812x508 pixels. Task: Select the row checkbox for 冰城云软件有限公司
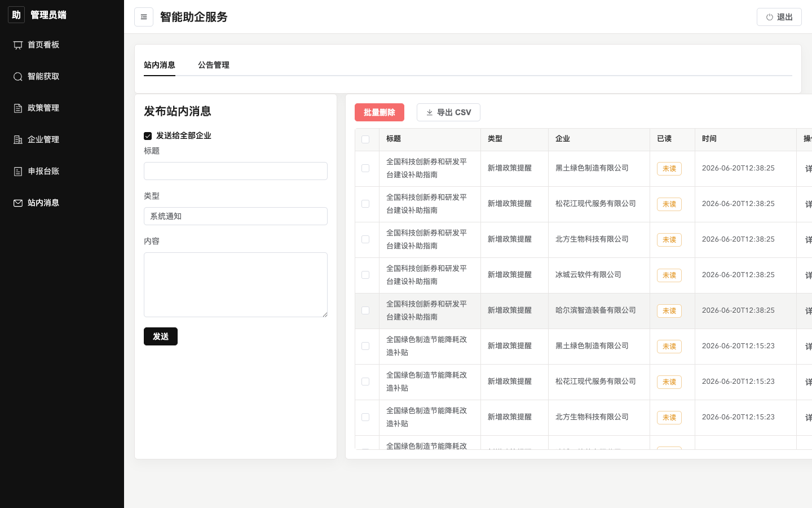[365, 275]
